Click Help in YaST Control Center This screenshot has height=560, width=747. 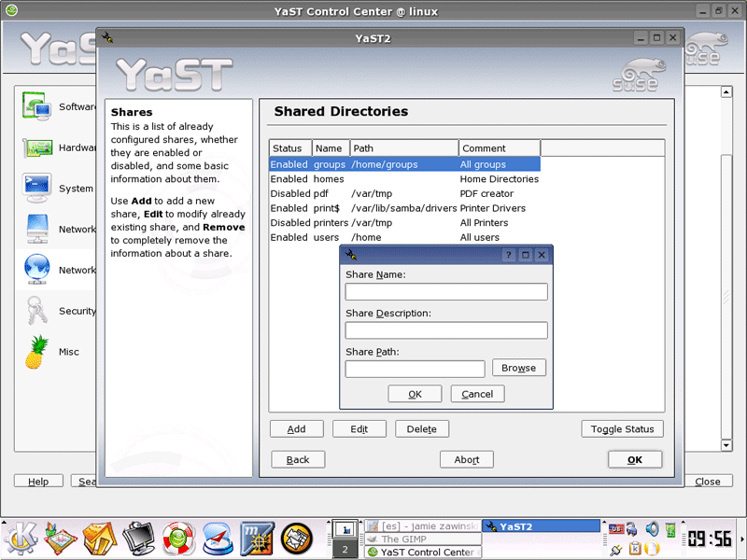[x=38, y=482]
